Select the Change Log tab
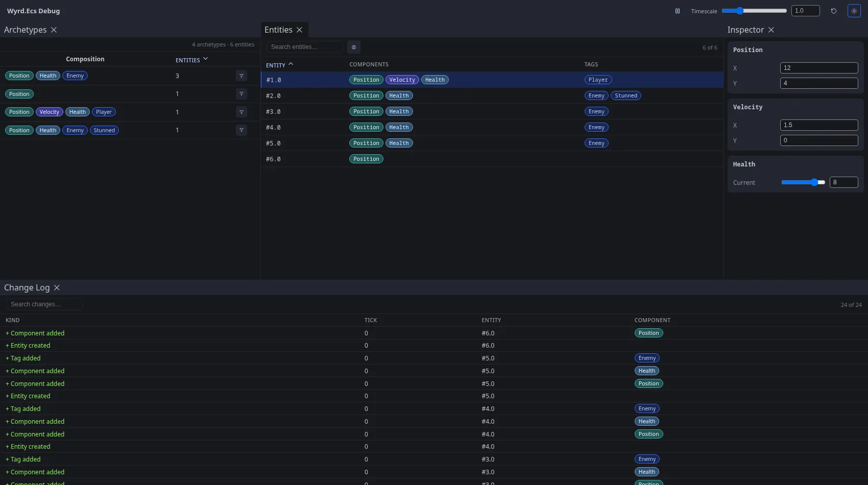Image resolution: width=868 pixels, height=485 pixels. [x=27, y=287]
